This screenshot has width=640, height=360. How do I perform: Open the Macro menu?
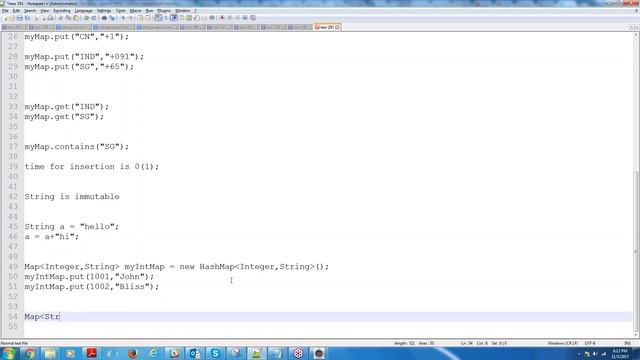136,11
